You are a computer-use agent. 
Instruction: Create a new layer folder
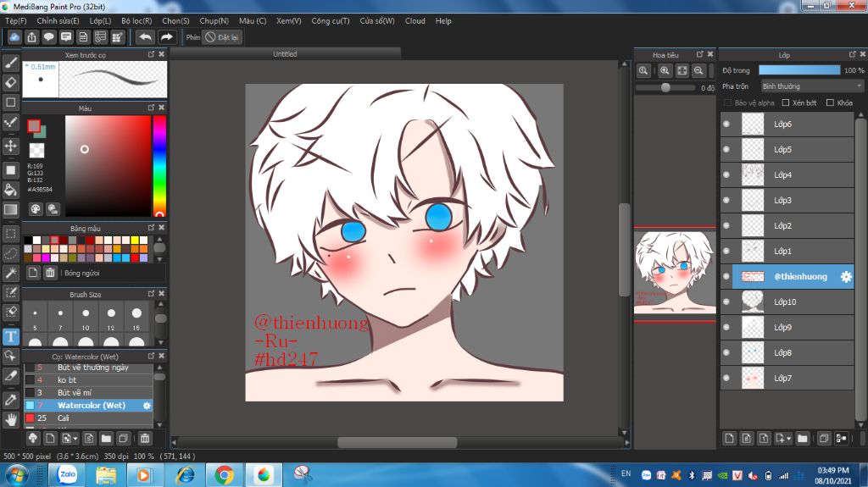tap(803, 439)
